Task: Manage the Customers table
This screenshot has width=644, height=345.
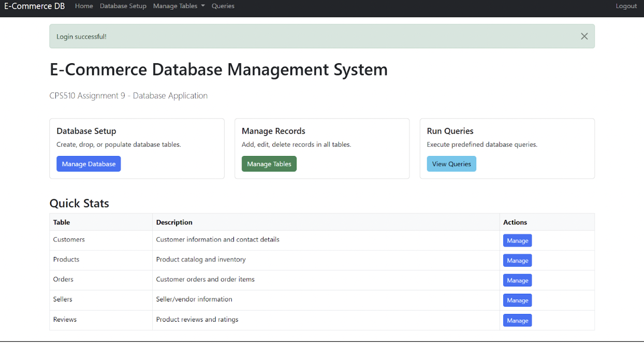Action: click(x=517, y=240)
